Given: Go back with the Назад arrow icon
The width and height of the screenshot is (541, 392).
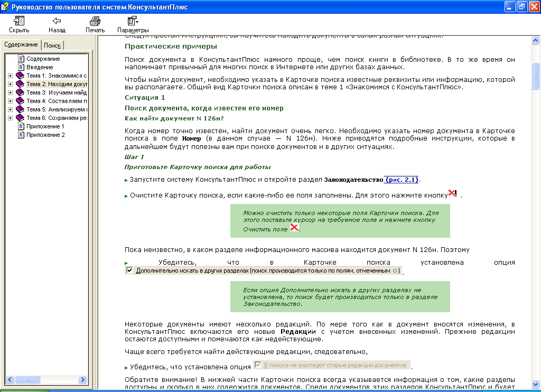Looking at the screenshot, I should [57, 21].
